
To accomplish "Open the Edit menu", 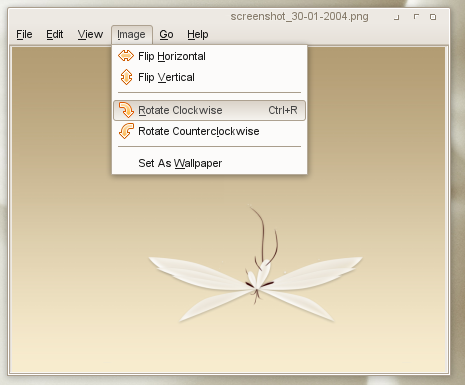I will coord(55,34).
